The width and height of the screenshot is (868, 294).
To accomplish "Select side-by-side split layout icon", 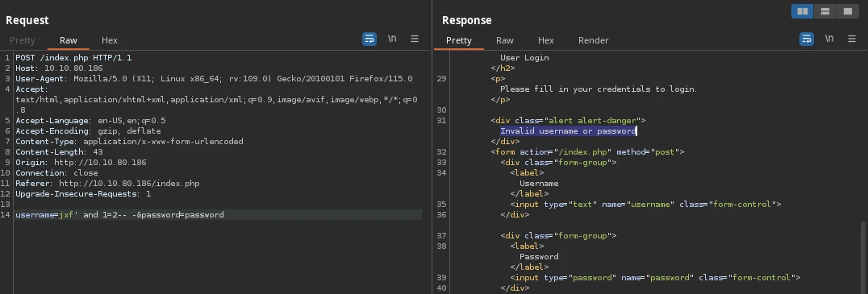I will click(x=802, y=11).
